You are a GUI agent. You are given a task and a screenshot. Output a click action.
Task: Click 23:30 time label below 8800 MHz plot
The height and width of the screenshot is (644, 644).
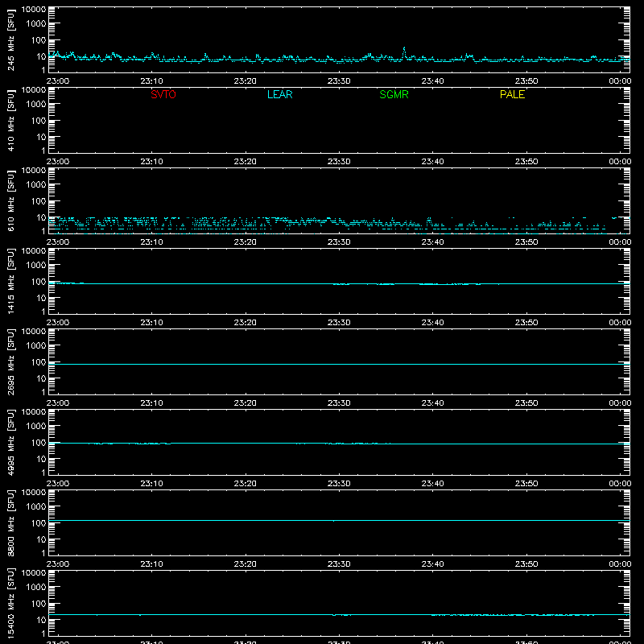click(x=339, y=564)
